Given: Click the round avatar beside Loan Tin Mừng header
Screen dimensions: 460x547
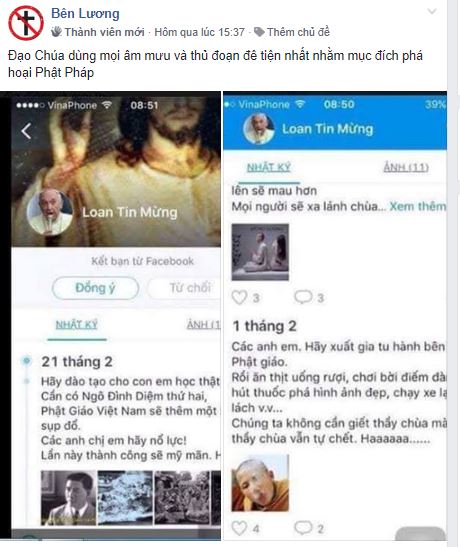Looking at the screenshot, I should pos(259,129).
